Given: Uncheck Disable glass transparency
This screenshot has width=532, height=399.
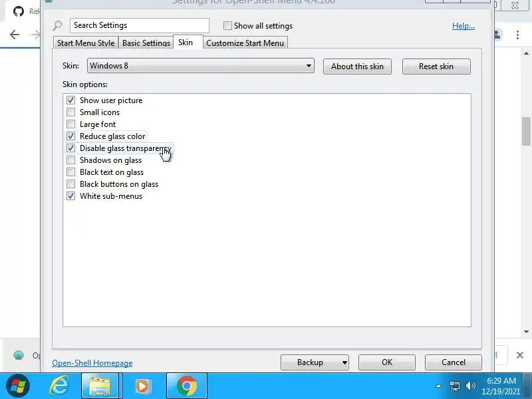Looking at the screenshot, I should click(70, 148).
